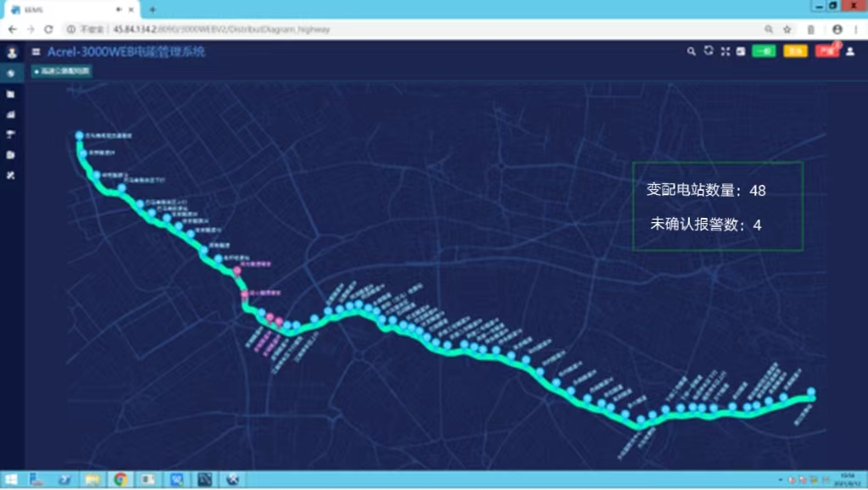Screen dimensions: 868x490
Task: Open the tools settings sidebar icon
Action: (10, 175)
